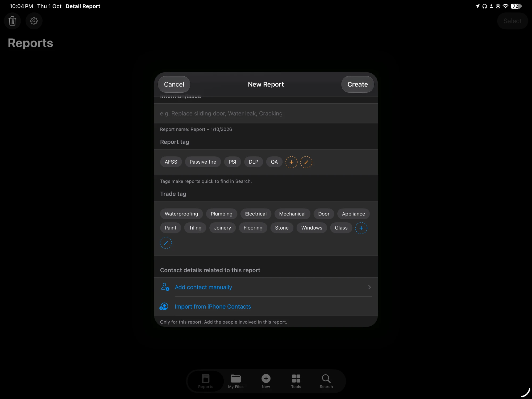Select the Tiling trade tag
Viewport: 532px width, 399px height.
[195, 228]
